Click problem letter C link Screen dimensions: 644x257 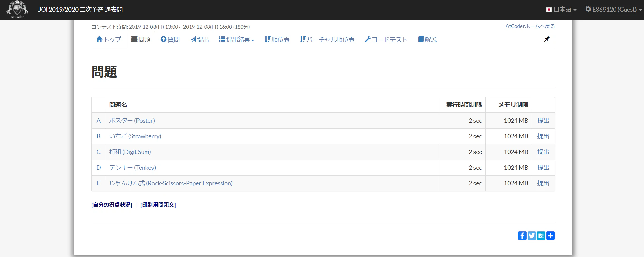tap(99, 152)
